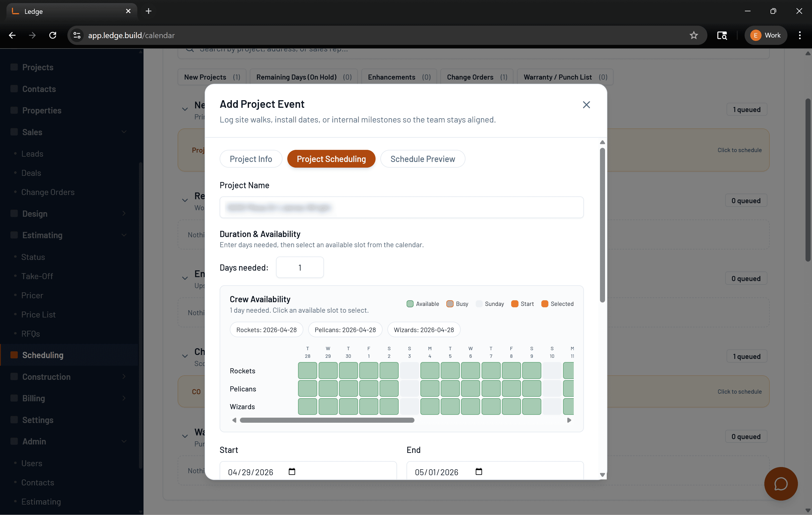This screenshot has width=812, height=515.
Task: View site information icon in address bar
Action: 77,35
